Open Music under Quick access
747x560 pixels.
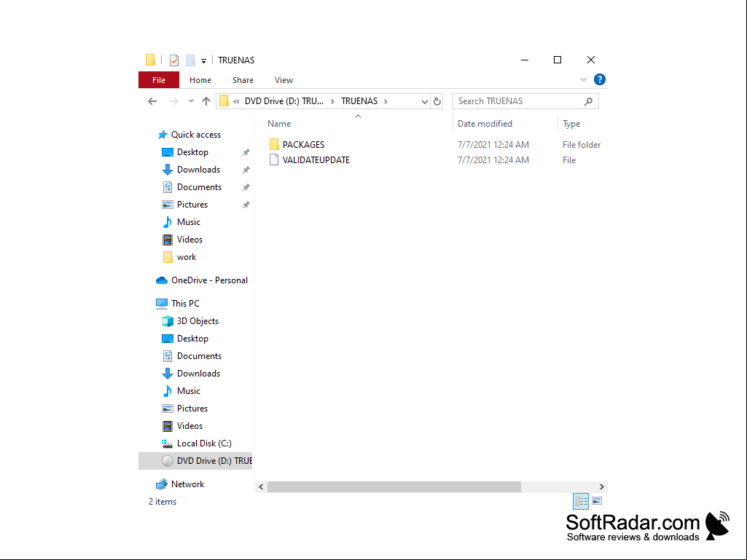188,222
